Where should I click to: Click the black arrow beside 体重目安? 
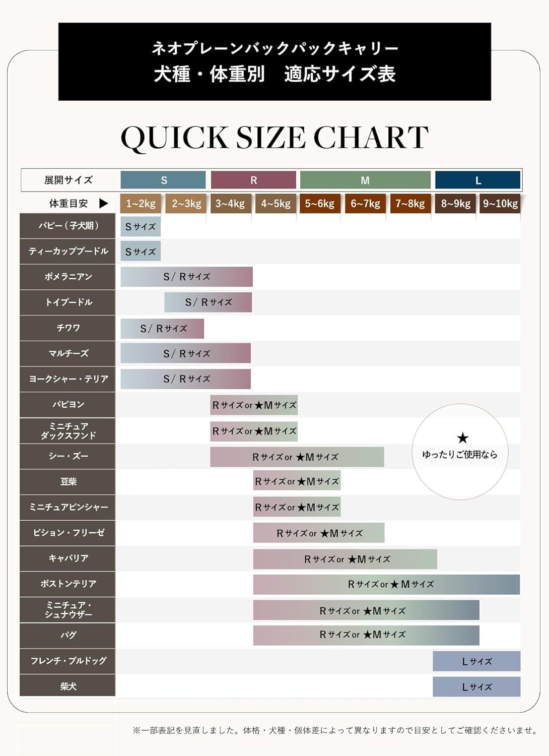[x=103, y=204]
